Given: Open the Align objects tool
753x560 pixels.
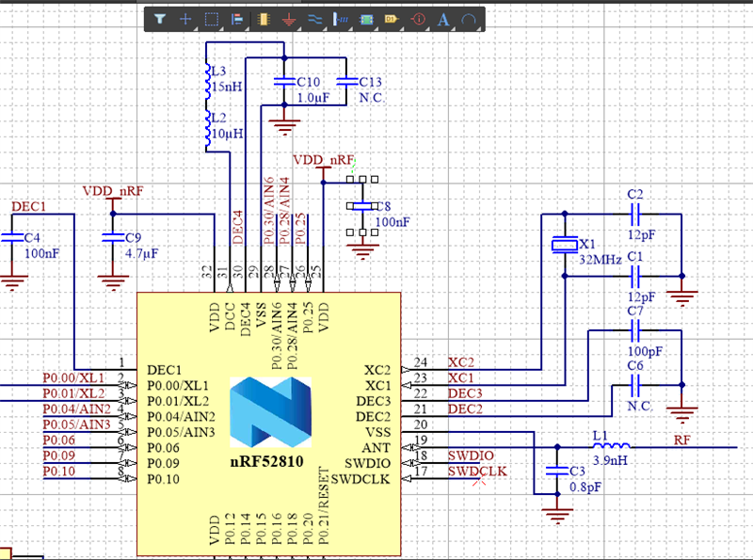Looking at the screenshot, I should tap(237, 19).
